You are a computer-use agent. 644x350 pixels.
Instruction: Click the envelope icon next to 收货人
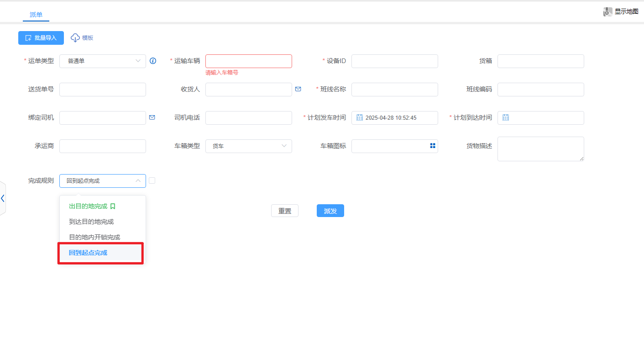click(298, 89)
